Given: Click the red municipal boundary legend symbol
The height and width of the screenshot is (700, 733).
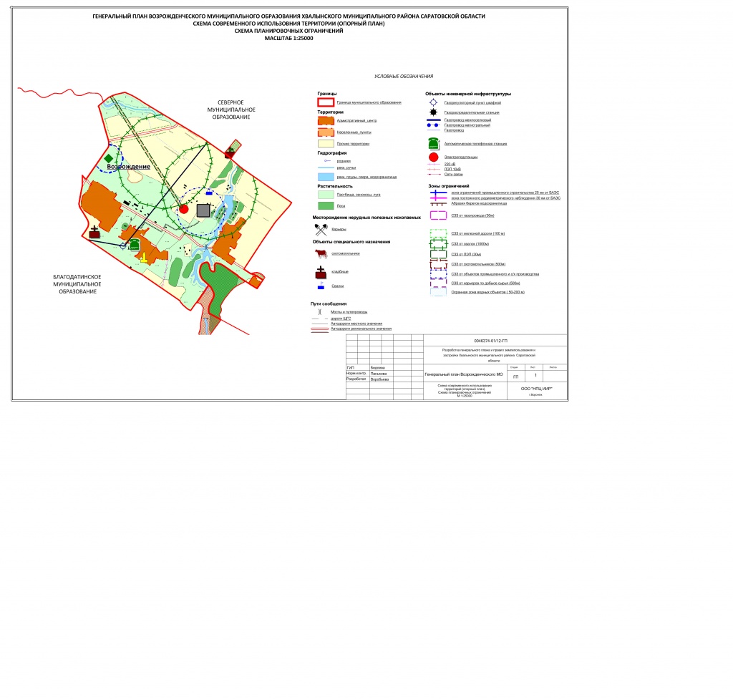Looking at the screenshot, I should [x=326, y=102].
